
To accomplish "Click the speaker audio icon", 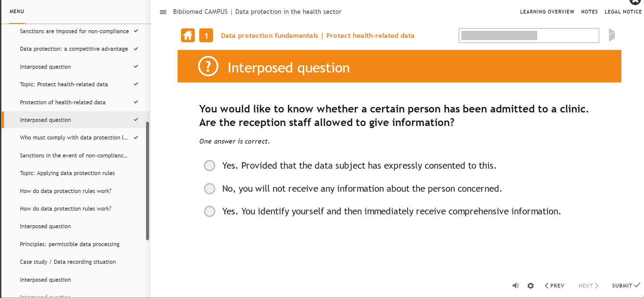I will tap(516, 285).
